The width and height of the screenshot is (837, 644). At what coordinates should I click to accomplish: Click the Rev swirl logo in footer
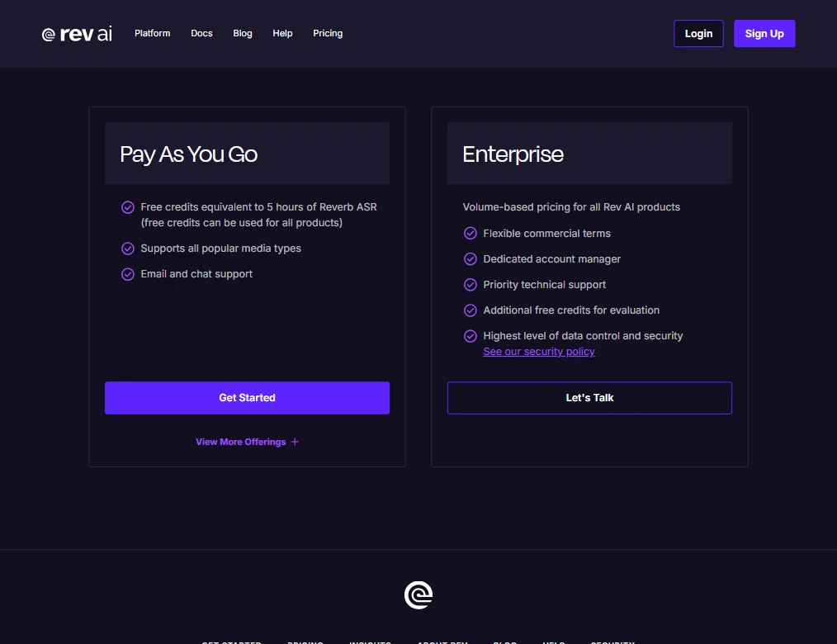pyautogui.click(x=418, y=594)
